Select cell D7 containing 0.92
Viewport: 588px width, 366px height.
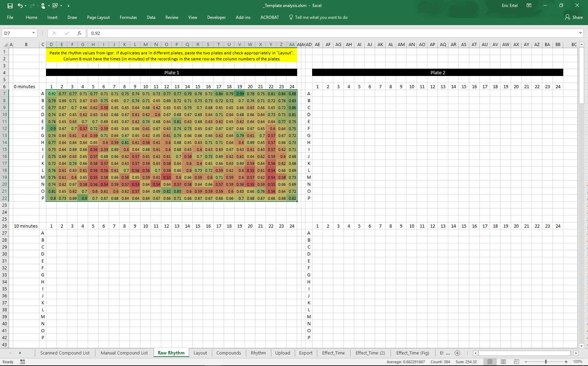coord(52,93)
